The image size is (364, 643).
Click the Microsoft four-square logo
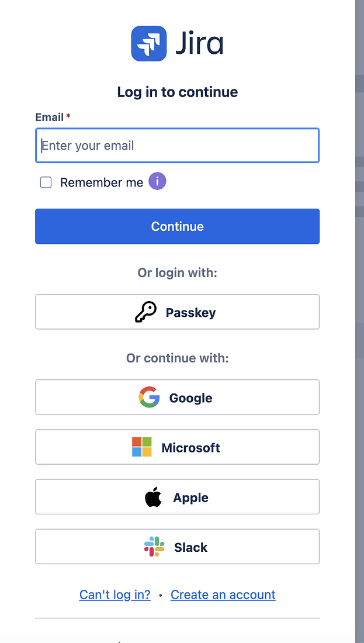click(x=141, y=447)
